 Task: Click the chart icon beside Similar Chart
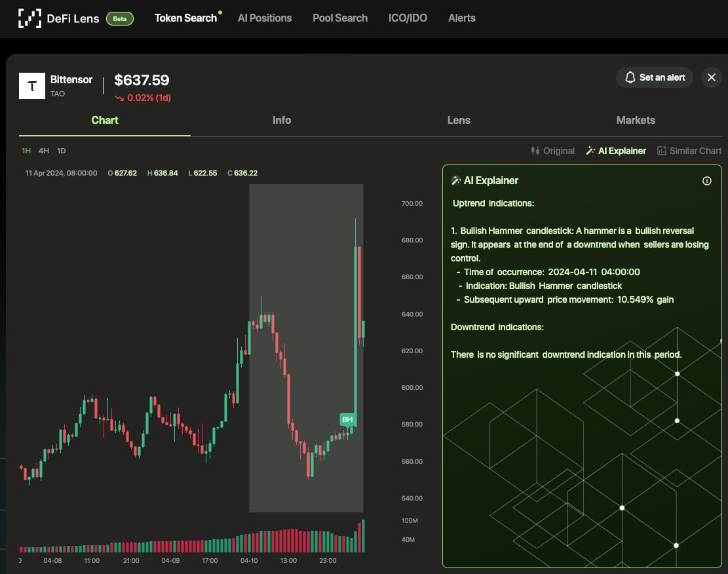(662, 151)
